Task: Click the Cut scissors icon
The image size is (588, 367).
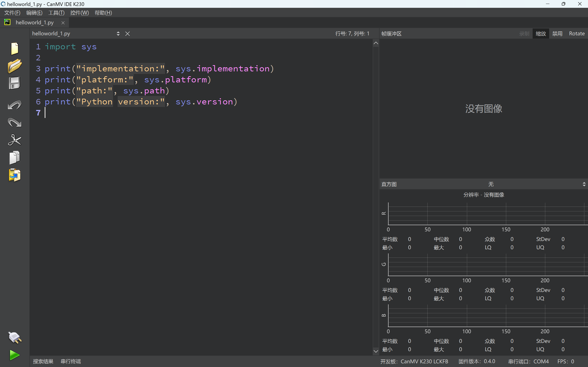Action: click(x=14, y=140)
